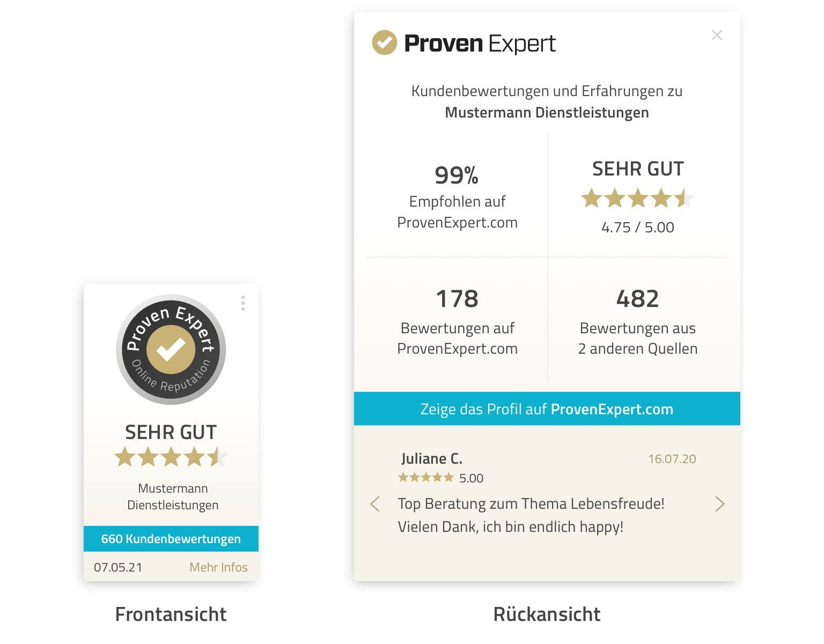Show the next review with right arrow
Viewport: 824px width, 644px height.
(719, 504)
